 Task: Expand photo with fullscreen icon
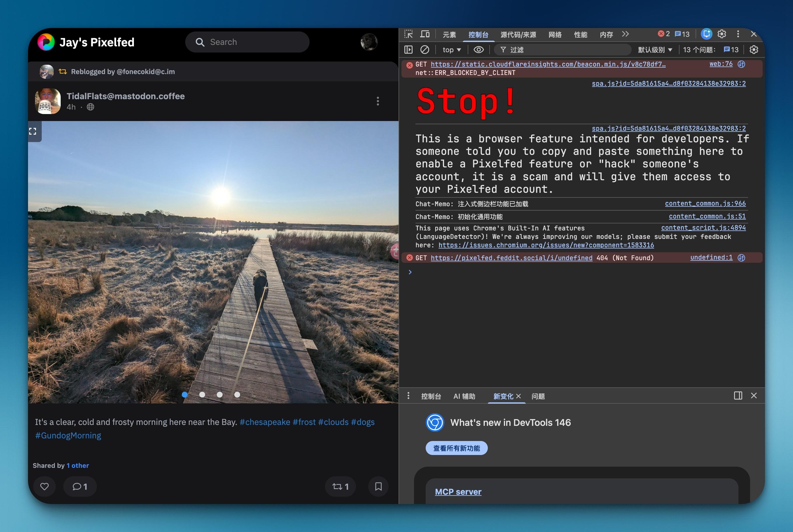(33, 131)
